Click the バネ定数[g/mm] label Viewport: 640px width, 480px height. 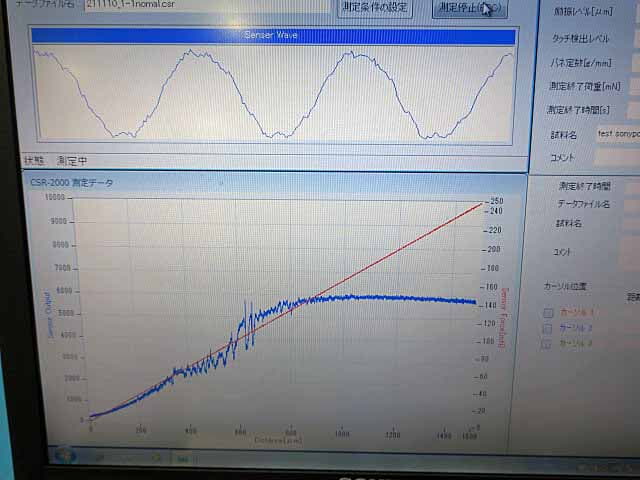(581, 62)
